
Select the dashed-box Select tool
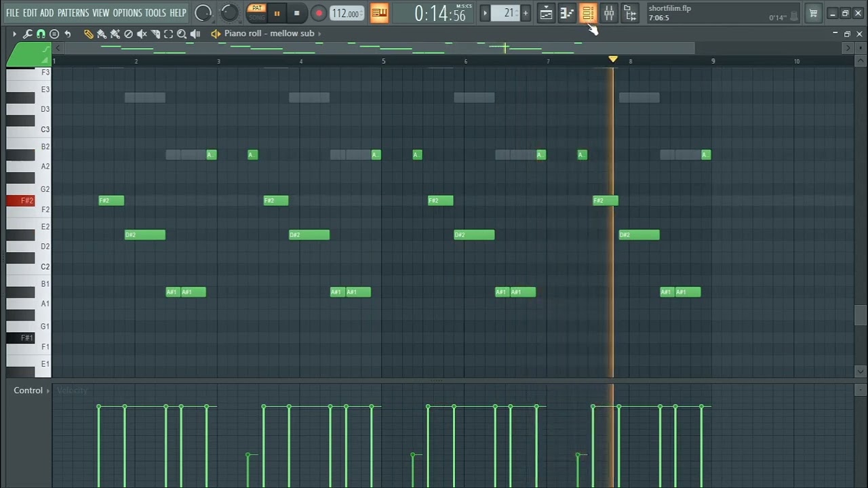click(168, 34)
